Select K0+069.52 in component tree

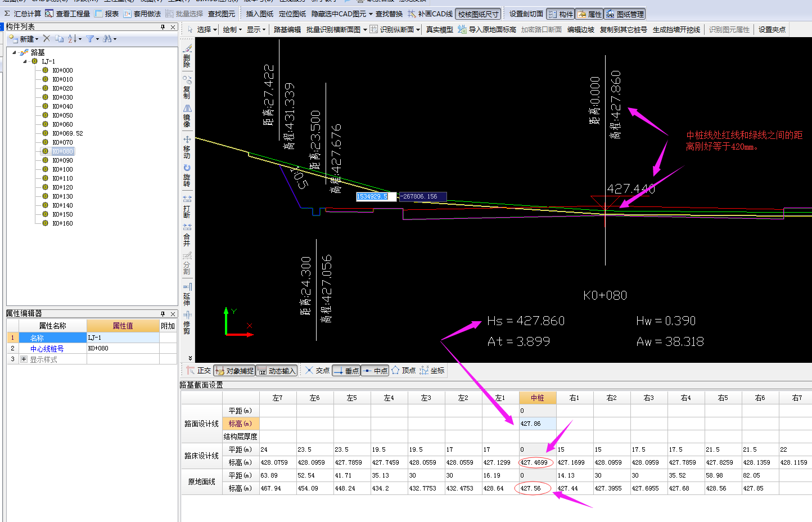tap(67, 133)
